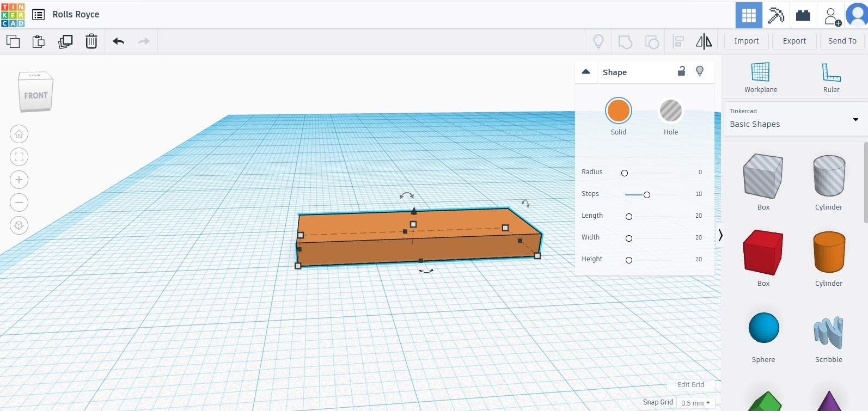Open the Snap Grid value dropdown
868x411 pixels.
[695, 403]
